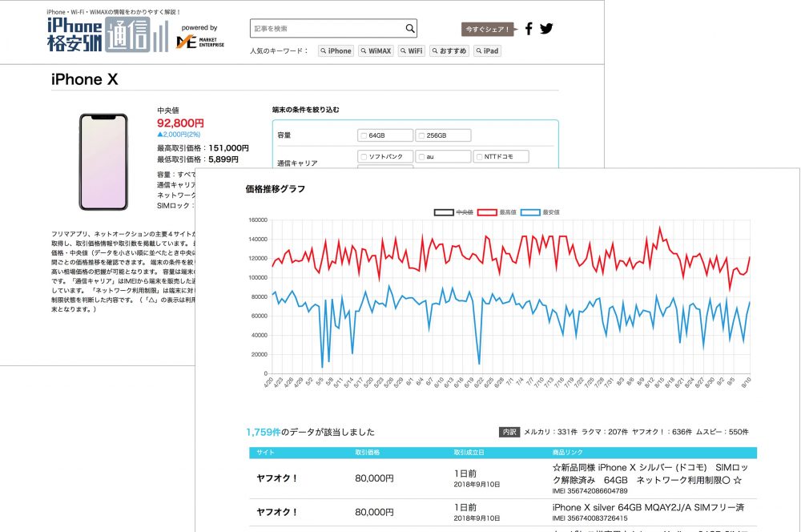Image resolution: width=801 pixels, height=532 pixels.
Task: Click the 今すぐシェア! label button
Action: click(x=487, y=29)
